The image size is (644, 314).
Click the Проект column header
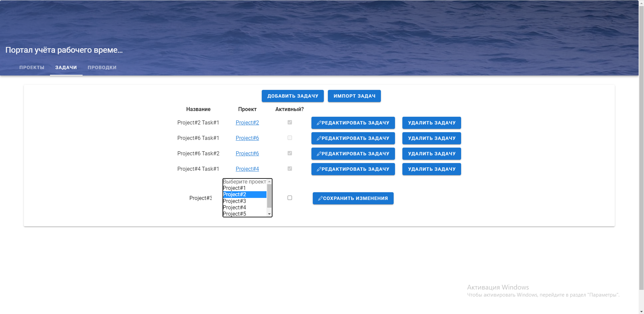tap(247, 109)
